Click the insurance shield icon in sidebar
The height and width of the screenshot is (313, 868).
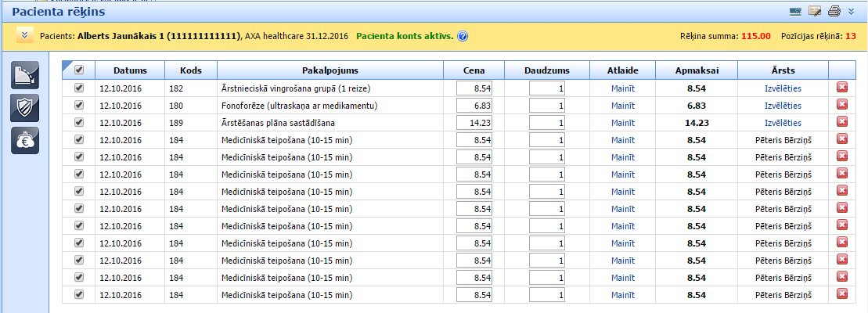(x=25, y=107)
